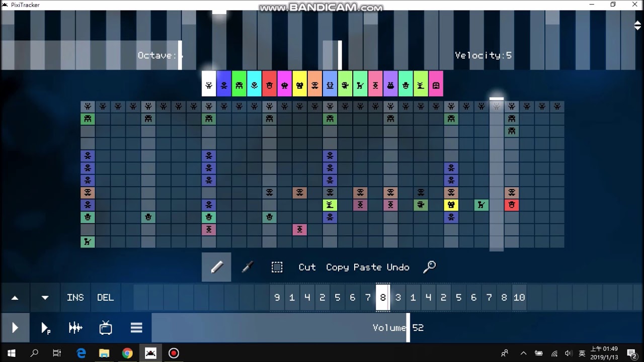The image size is (644, 362).
Task: Select pattern slot 9 in the sequence
Action: tap(277, 298)
